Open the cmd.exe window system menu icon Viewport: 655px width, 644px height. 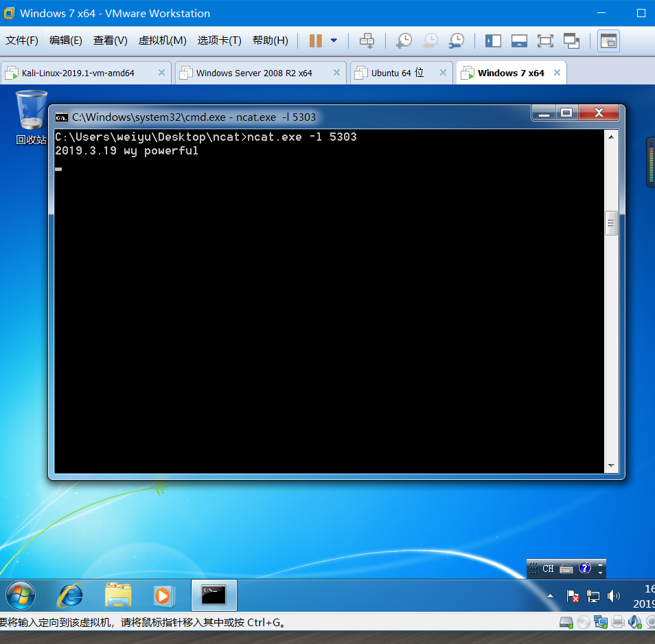[x=61, y=117]
